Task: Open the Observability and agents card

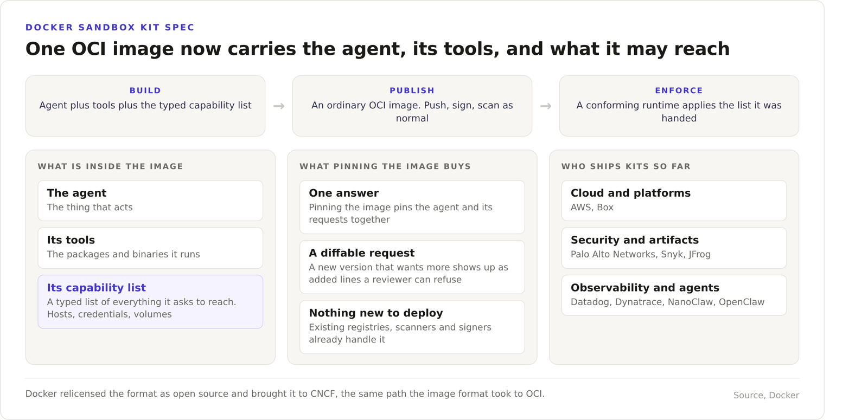Action: pos(674,295)
